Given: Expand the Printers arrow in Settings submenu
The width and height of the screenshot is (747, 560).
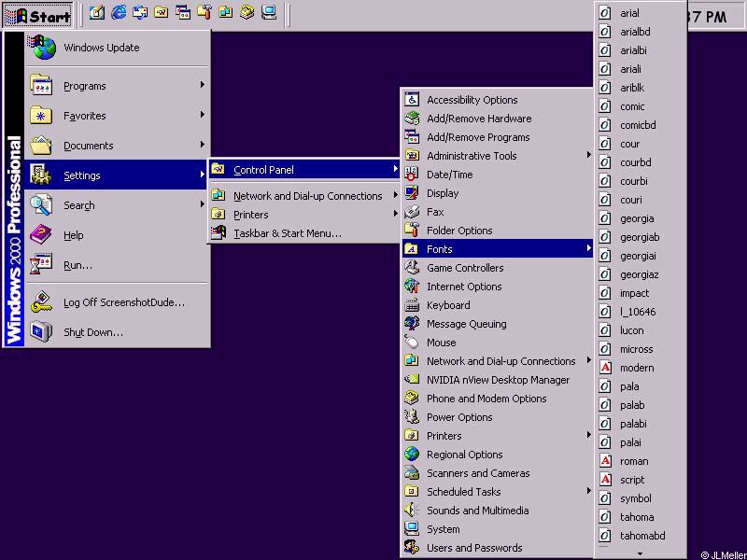Looking at the screenshot, I should coord(395,214).
